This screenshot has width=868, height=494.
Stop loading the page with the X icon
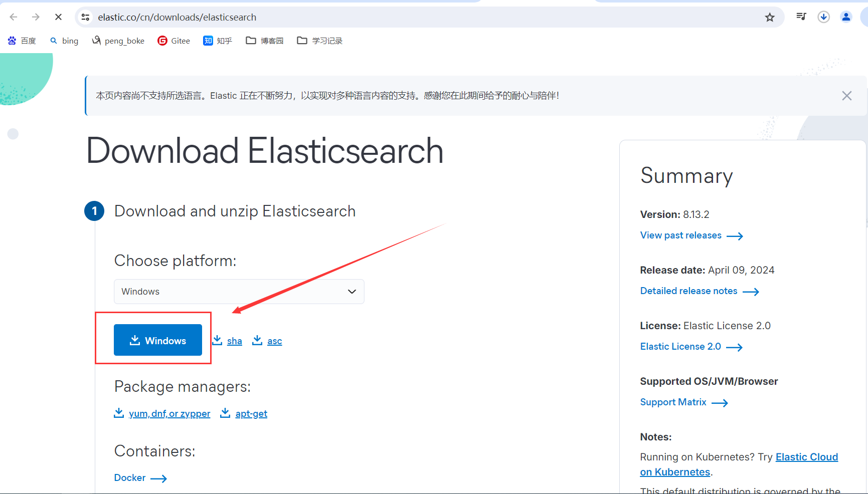[x=58, y=17]
